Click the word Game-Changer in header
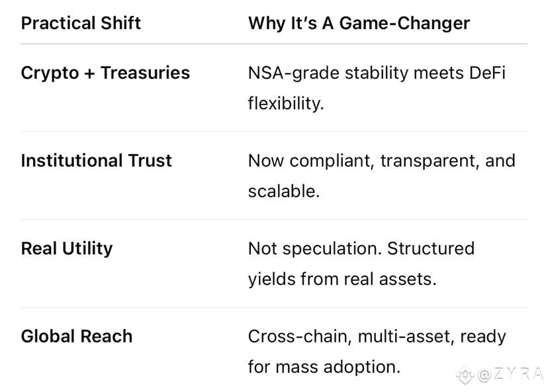Image resolution: width=548 pixels, height=392 pixels. click(x=404, y=23)
